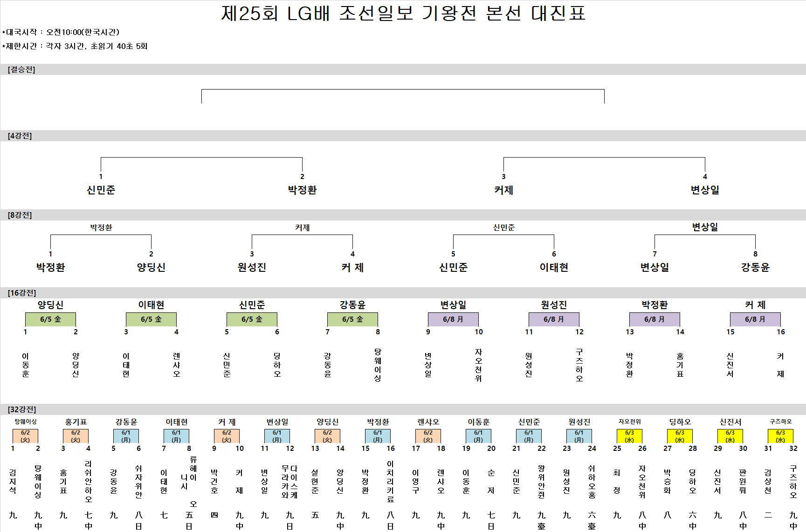
Task: Click player 박승화 in 32강전 slot 27
Action: pyautogui.click(x=667, y=482)
